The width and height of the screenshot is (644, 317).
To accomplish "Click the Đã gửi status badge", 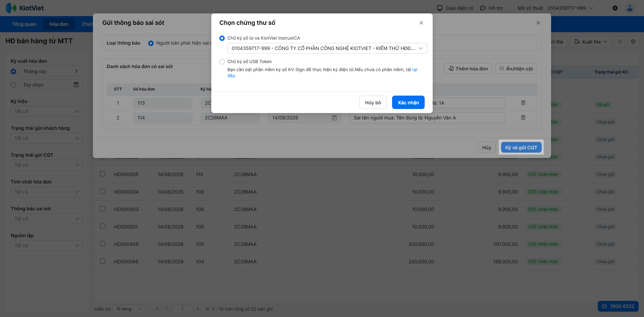I will pyautogui.click(x=603, y=105).
